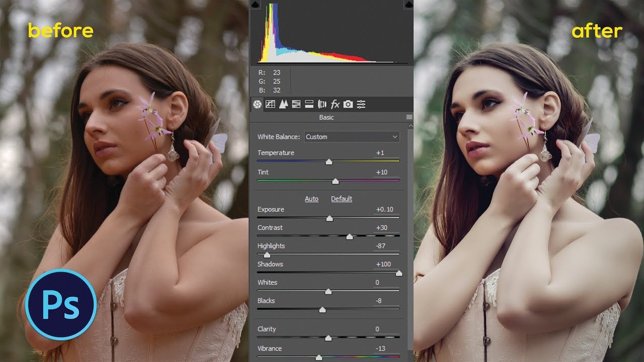Viewport: 644px width, 362px height.
Task: Click the Highlights value field -87
Action: (386, 246)
